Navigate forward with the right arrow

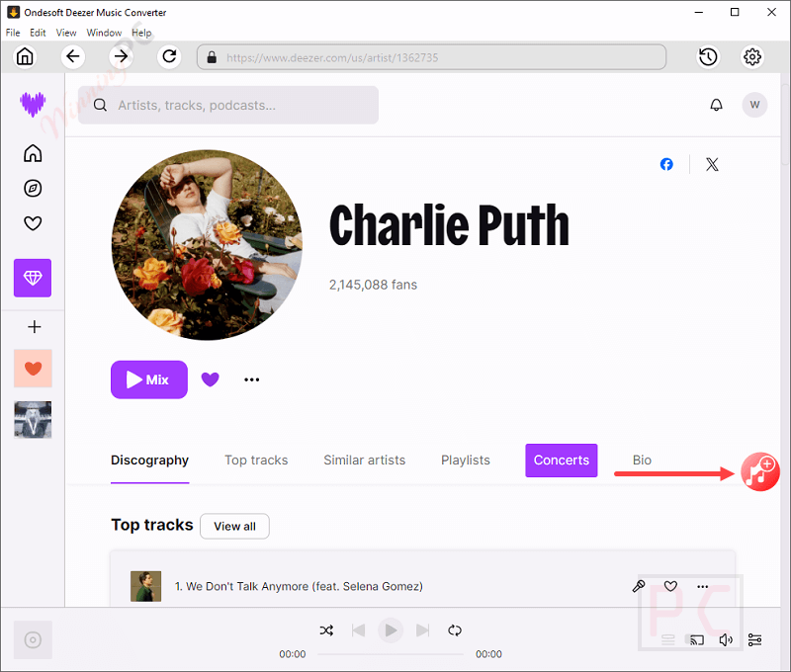pos(121,56)
